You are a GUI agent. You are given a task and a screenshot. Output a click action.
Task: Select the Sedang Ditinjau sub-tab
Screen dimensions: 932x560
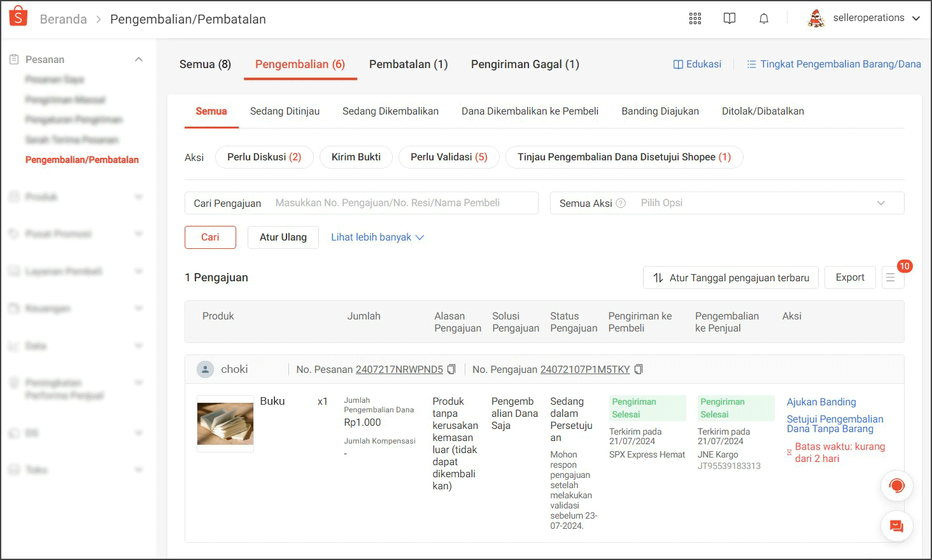pos(285,111)
